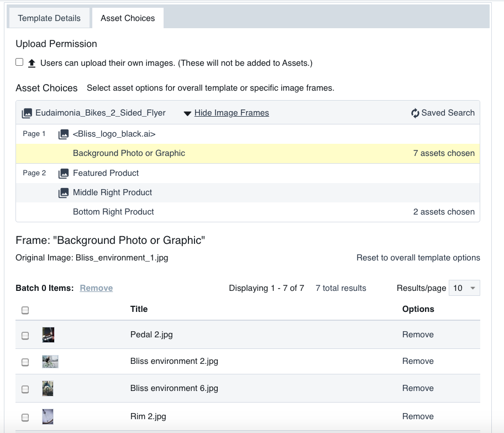This screenshot has width=504, height=433.
Task: Remove Rim 2.jpg from the list
Action: click(x=418, y=416)
